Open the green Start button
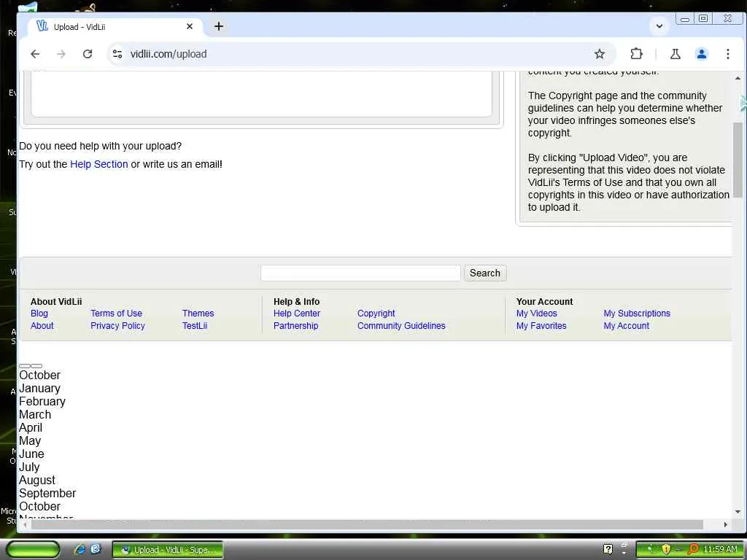Viewport: 747px width, 560px height. point(34,550)
